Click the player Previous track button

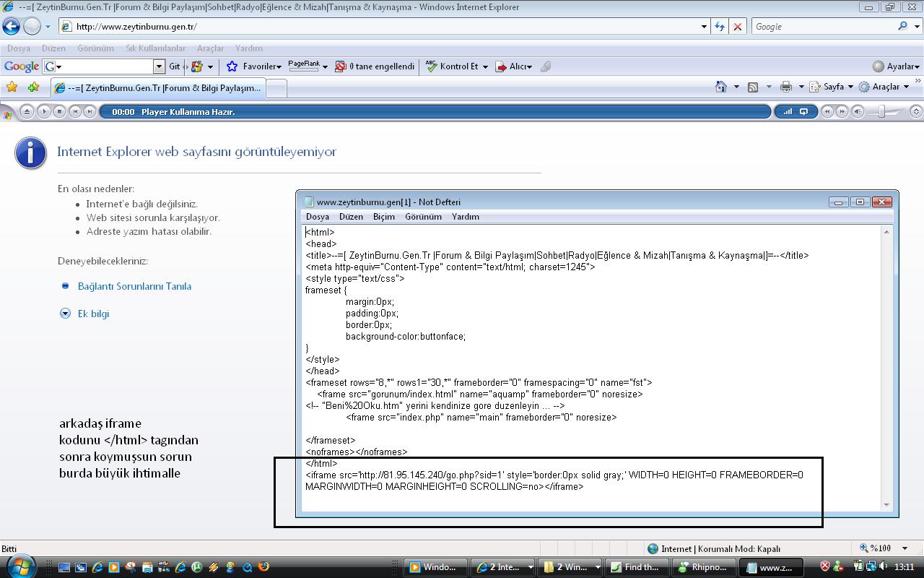pyautogui.click(x=74, y=112)
